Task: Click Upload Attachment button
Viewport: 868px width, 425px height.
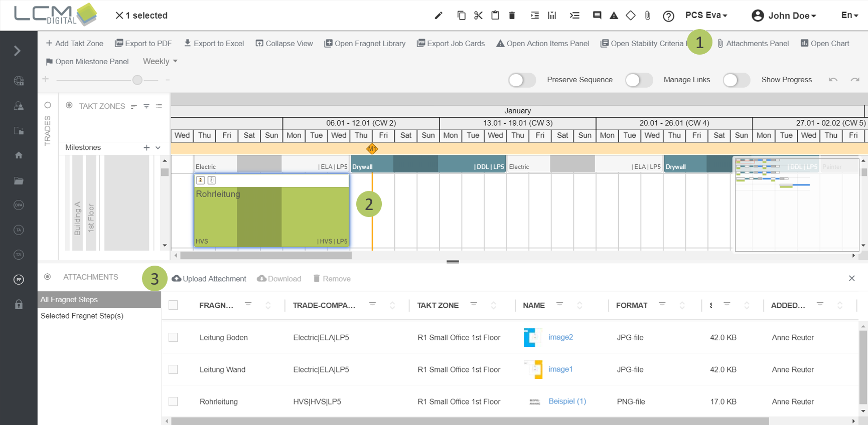Action: (x=209, y=279)
